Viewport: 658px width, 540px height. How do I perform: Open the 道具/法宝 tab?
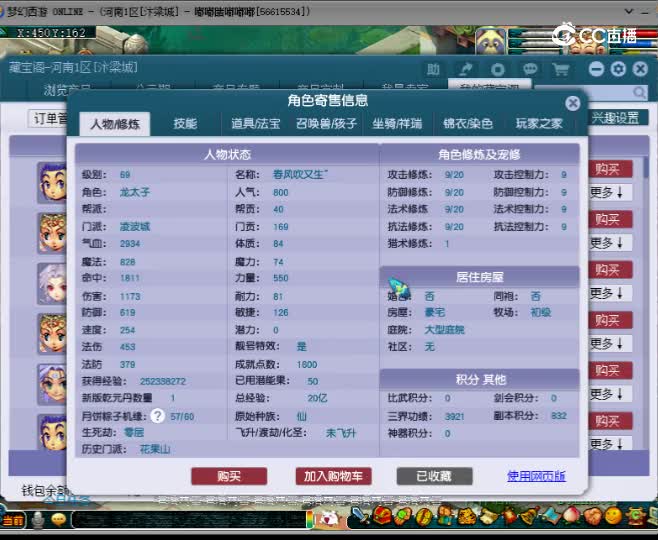[256, 123]
